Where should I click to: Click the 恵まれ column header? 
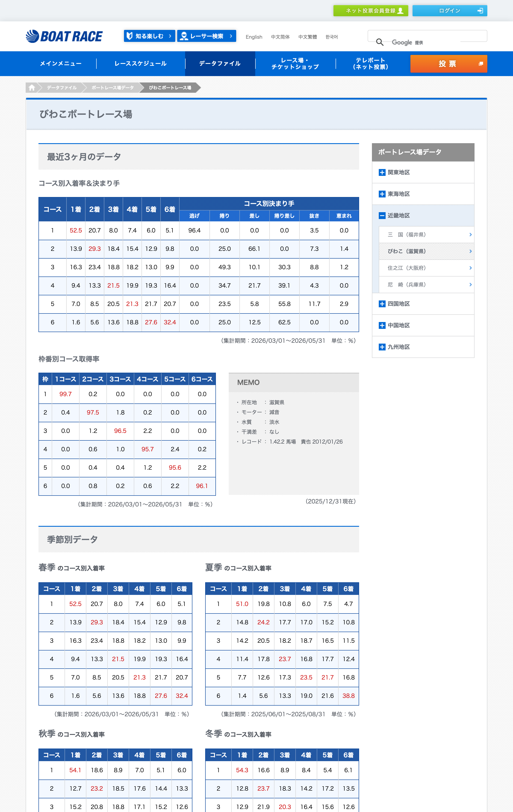344,216
